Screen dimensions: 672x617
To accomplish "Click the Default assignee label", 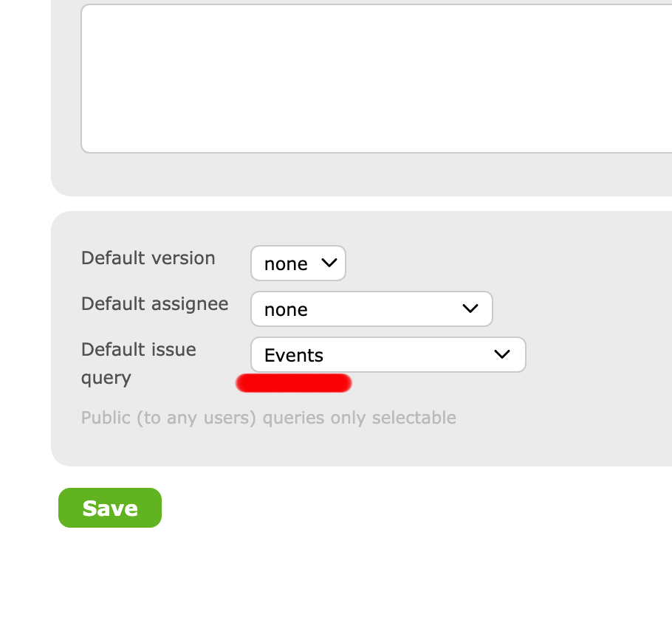I will (155, 304).
